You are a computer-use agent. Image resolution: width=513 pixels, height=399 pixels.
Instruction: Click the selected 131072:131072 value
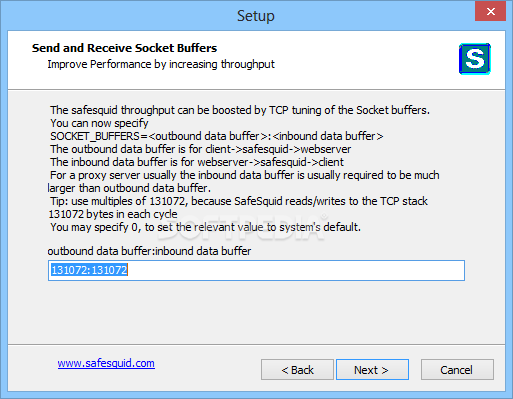click(x=89, y=270)
